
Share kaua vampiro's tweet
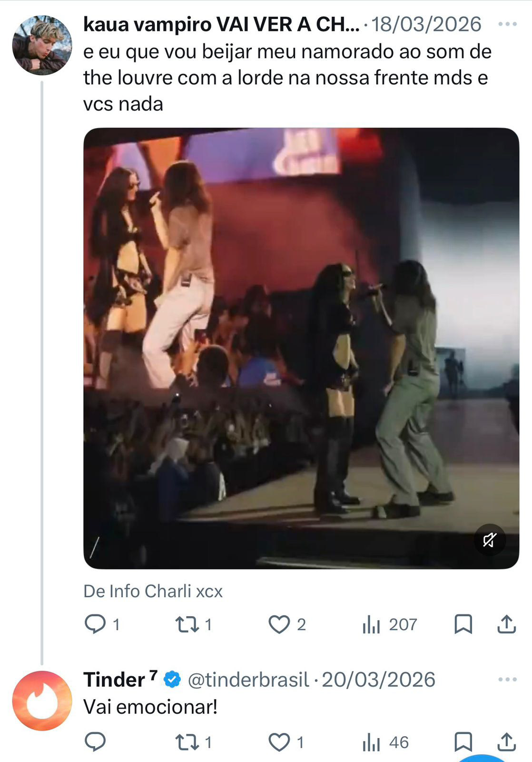coord(506,624)
